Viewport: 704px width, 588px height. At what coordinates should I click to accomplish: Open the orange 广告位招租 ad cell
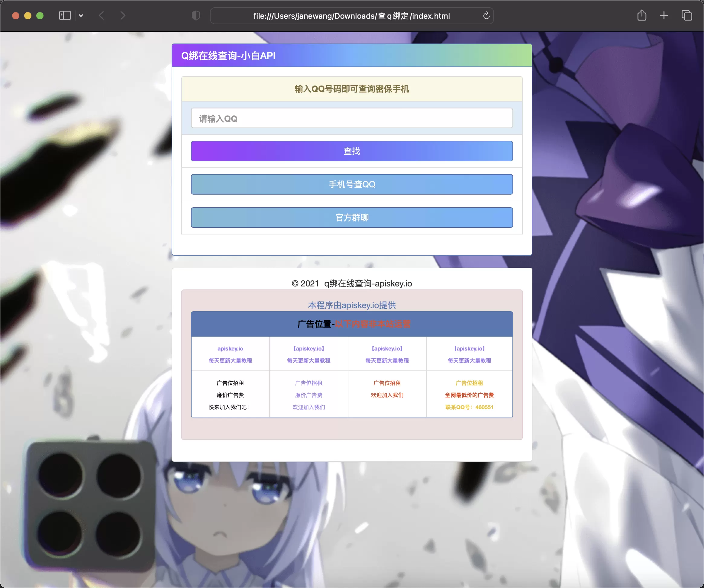(x=469, y=383)
